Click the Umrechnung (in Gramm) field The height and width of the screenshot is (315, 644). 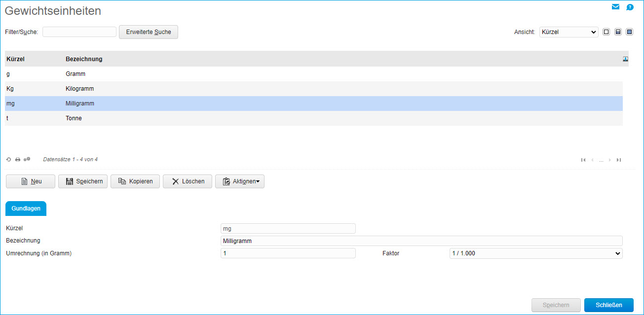click(288, 253)
